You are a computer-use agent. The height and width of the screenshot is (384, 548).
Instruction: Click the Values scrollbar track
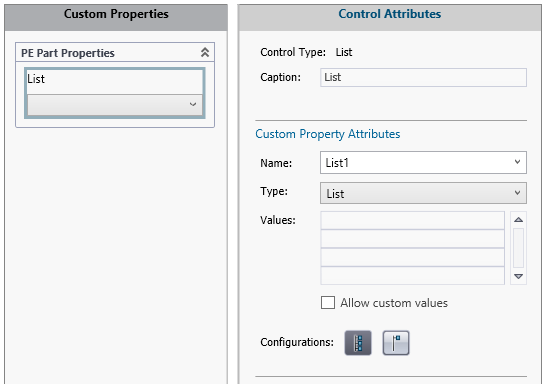coord(518,248)
